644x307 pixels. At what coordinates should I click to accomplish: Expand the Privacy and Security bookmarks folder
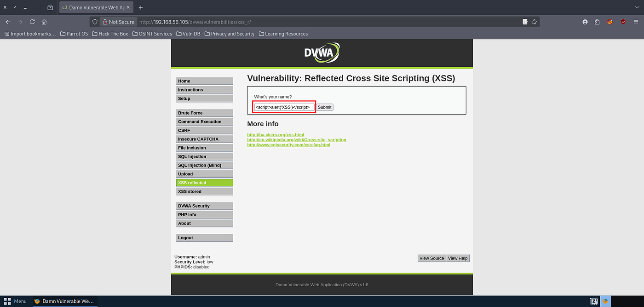pyautogui.click(x=229, y=34)
